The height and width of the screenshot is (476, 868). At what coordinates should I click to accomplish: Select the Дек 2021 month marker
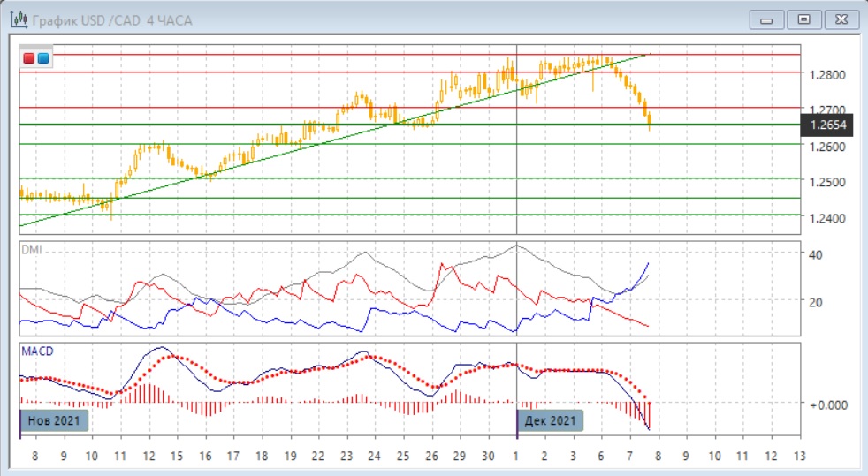pyautogui.click(x=551, y=421)
